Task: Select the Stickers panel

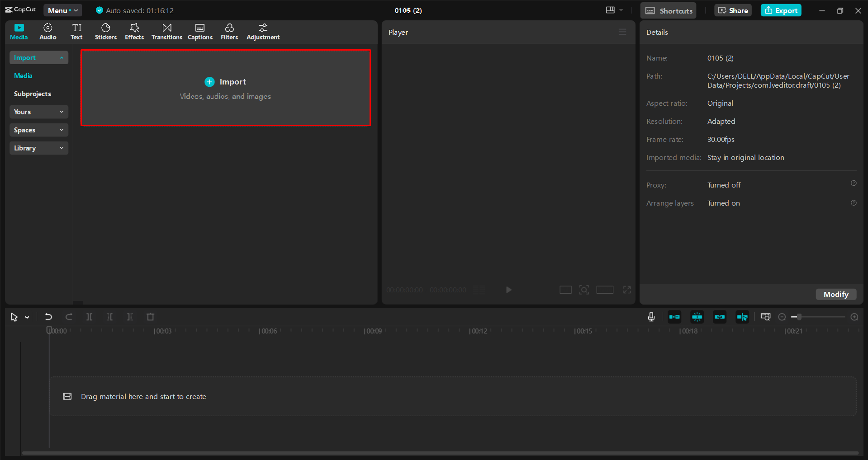Action: pyautogui.click(x=105, y=32)
